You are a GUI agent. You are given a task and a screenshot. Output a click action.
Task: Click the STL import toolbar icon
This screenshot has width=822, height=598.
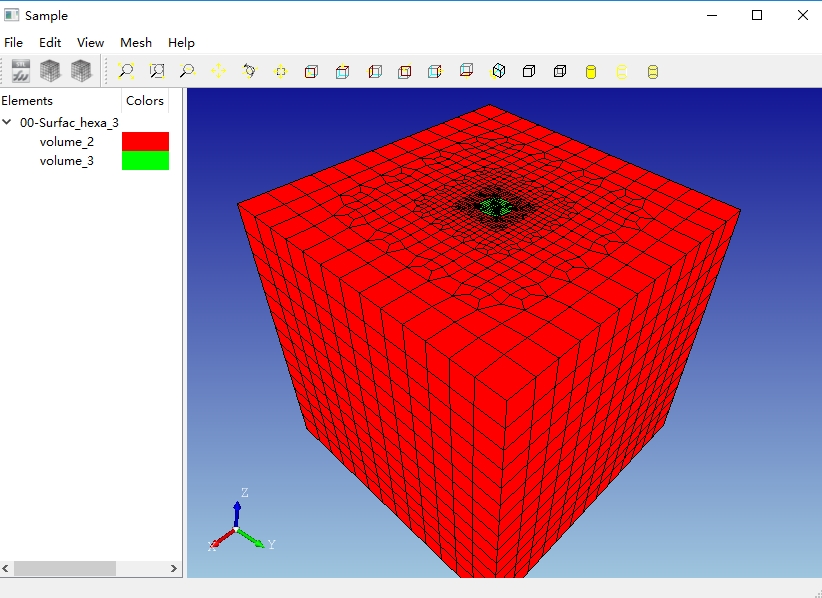(21, 71)
